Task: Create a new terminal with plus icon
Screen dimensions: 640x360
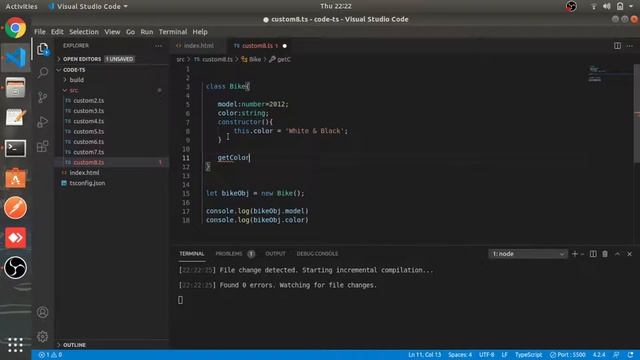Action: click(575, 254)
